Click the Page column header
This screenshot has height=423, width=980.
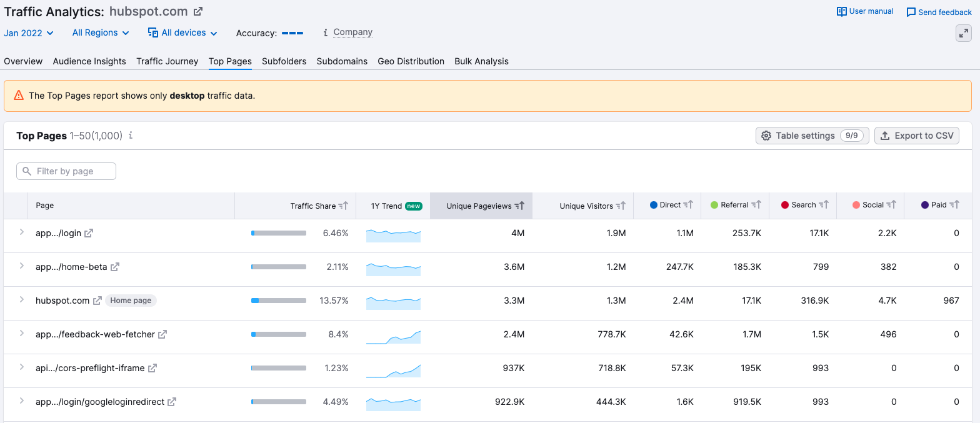(x=131, y=206)
